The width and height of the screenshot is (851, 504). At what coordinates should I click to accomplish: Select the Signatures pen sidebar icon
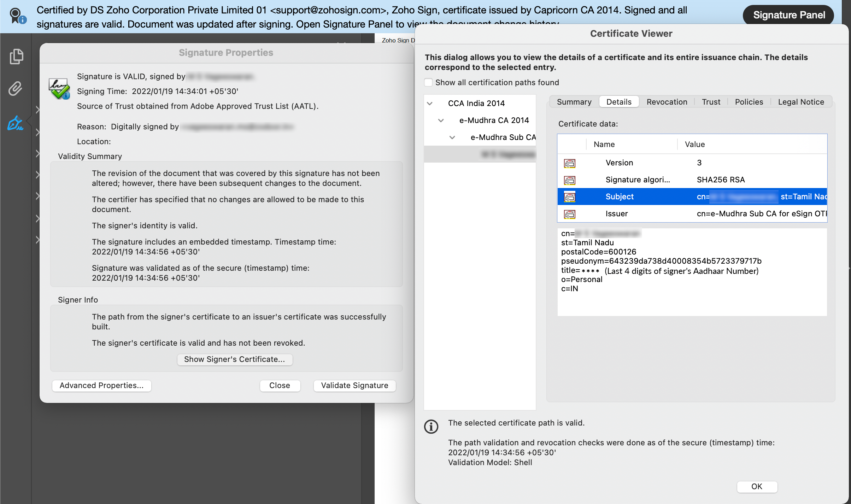15,123
